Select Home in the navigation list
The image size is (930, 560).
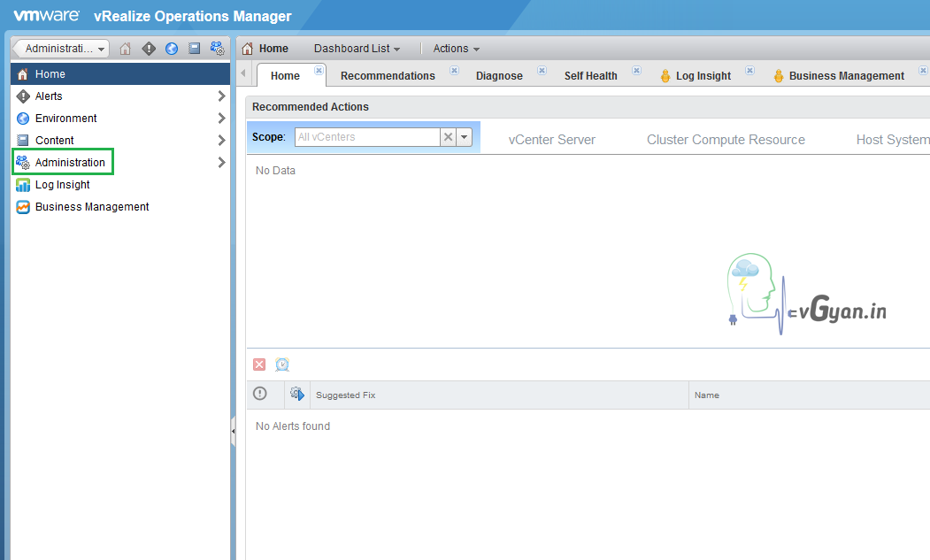pos(120,74)
